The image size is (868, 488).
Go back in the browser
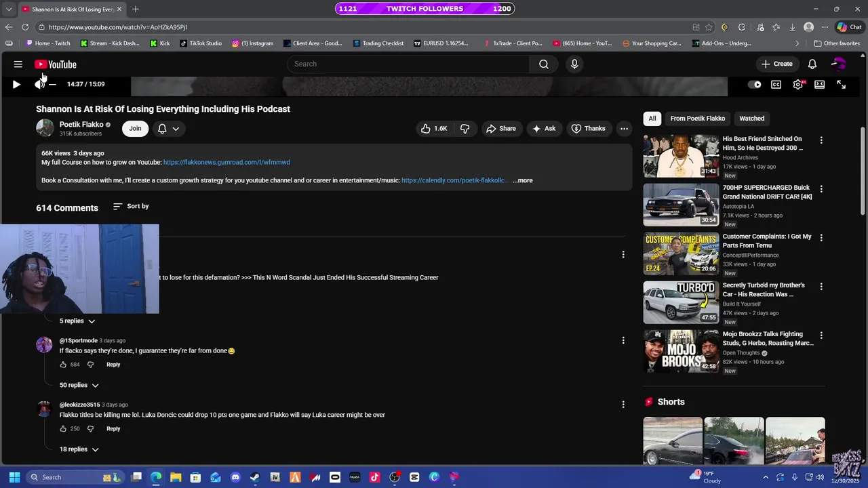(9, 27)
